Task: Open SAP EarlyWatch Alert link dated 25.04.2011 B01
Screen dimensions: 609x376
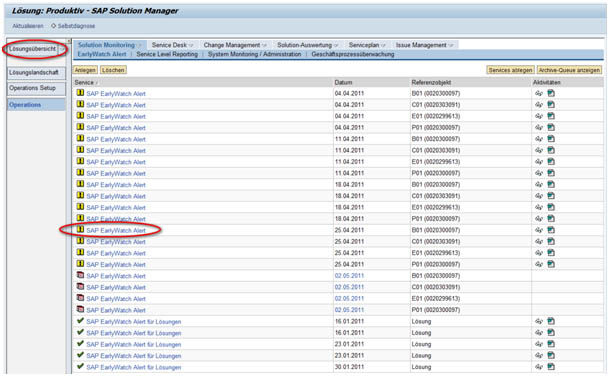Action: pos(116,230)
